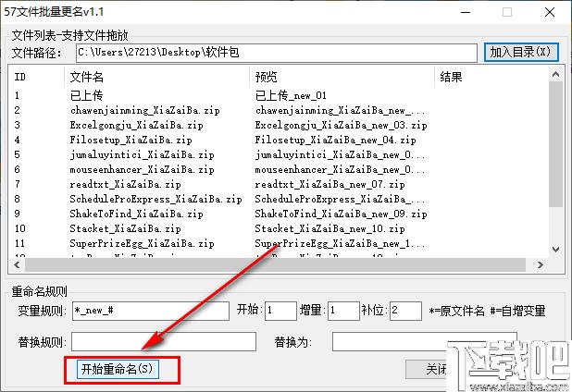Select the 已上传 file row
The height and width of the screenshot is (392, 572).
[x=86, y=95]
